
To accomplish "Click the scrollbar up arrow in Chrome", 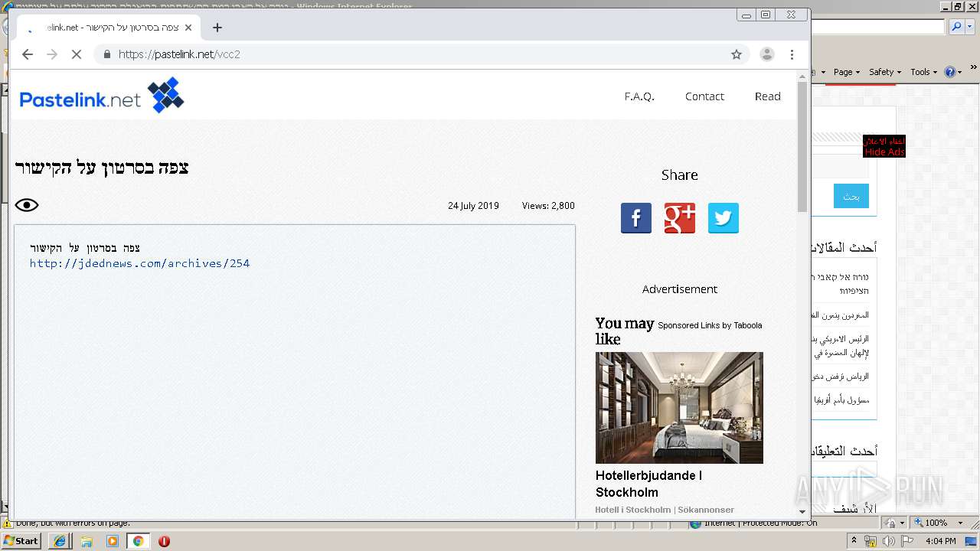I will 802,76.
